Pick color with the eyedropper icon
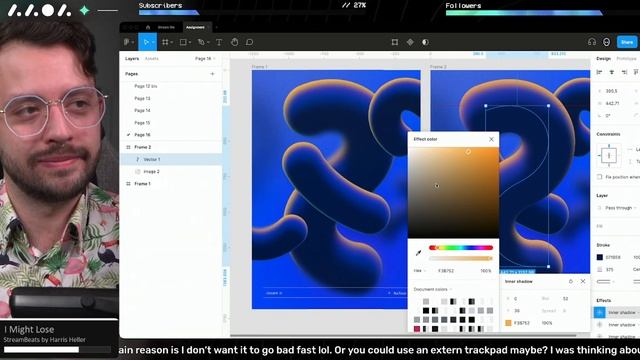This screenshot has height=360, width=640. 418,253
